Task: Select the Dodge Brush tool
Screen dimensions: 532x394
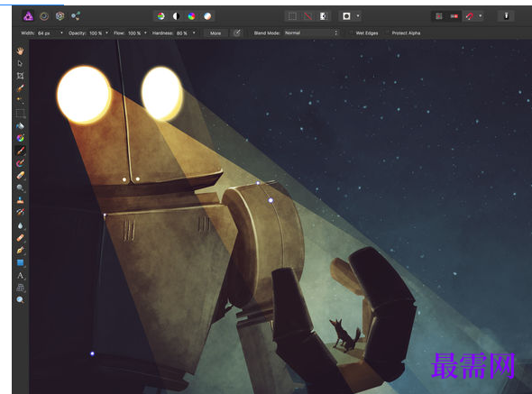Action: pyautogui.click(x=20, y=188)
